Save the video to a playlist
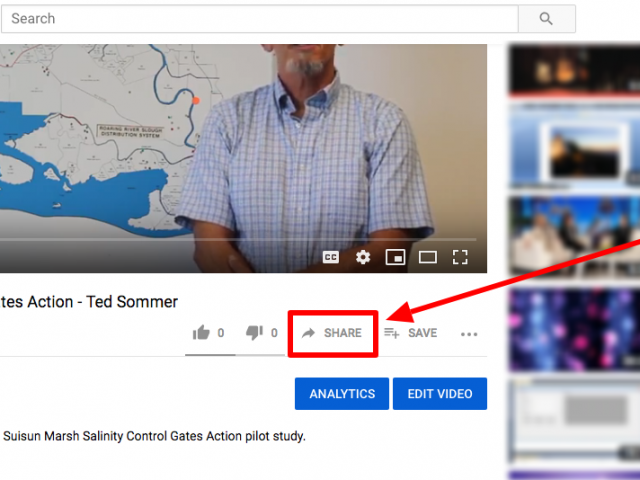640x480 pixels. [x=411, y=333]
